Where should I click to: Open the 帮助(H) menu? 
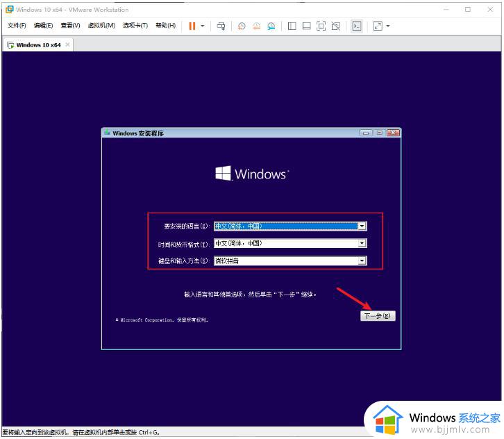point(165,26)
